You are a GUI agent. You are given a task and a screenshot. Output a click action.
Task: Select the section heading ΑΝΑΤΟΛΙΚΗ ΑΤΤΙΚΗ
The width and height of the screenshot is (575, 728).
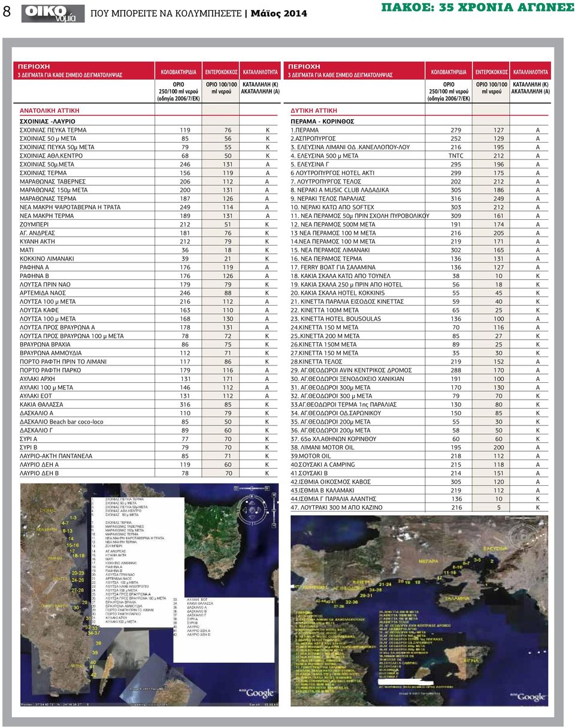50,111
